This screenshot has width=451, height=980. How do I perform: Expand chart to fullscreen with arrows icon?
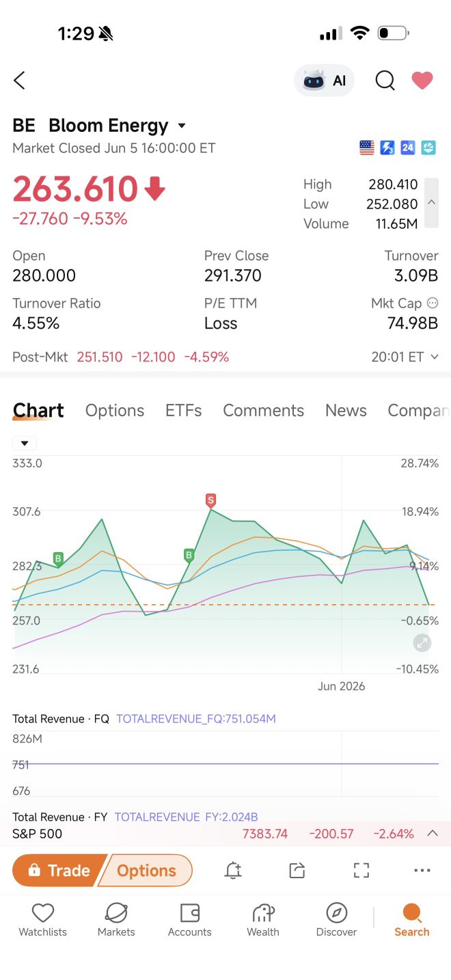[422, 642]
